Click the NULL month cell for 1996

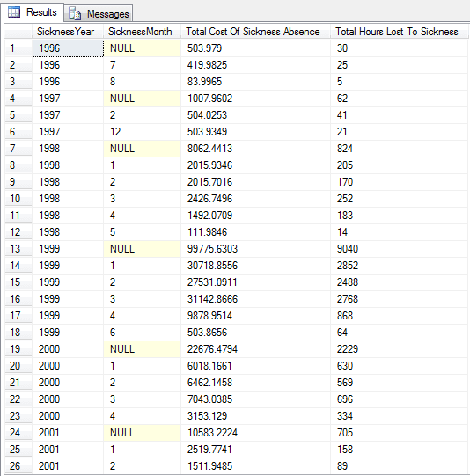click(142, 48)
